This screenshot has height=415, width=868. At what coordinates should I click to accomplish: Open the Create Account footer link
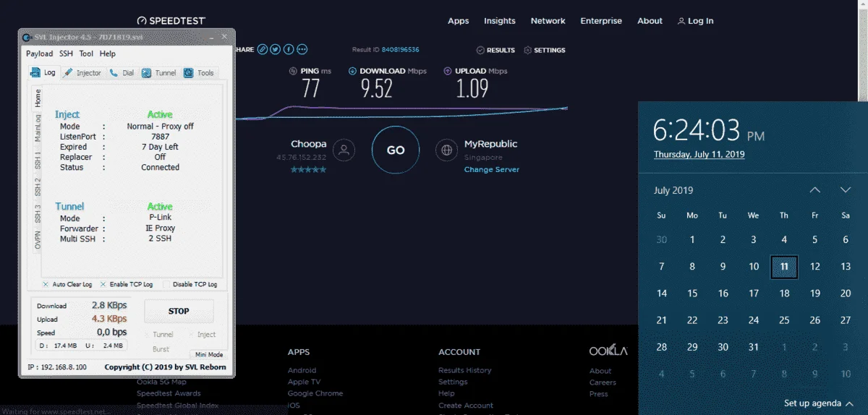[466, 406]
